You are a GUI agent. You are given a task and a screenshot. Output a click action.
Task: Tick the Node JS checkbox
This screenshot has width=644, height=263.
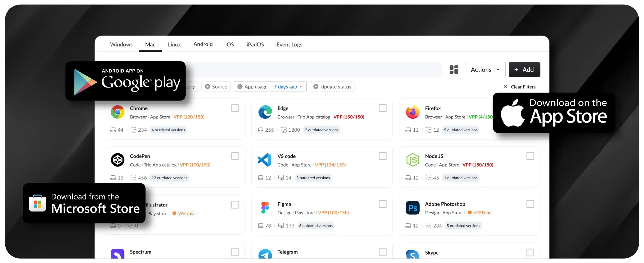pyautogui.click(x=530, y=156)
